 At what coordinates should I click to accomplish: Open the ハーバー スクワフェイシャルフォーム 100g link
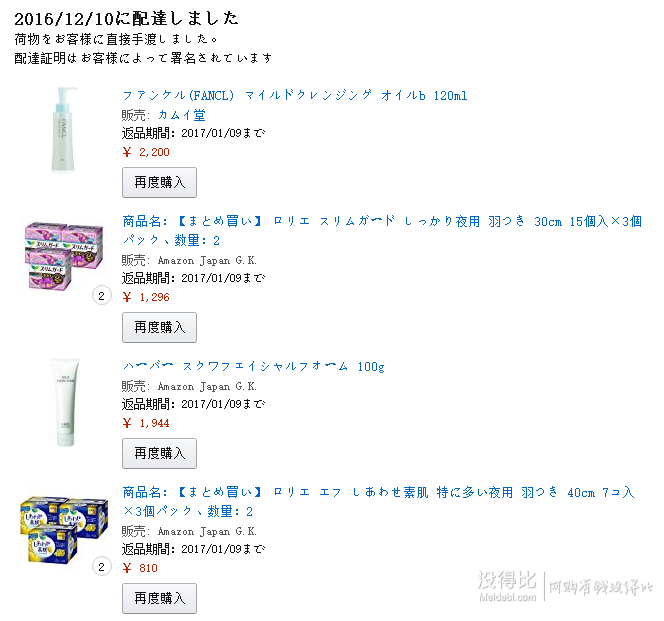point(254,366)
